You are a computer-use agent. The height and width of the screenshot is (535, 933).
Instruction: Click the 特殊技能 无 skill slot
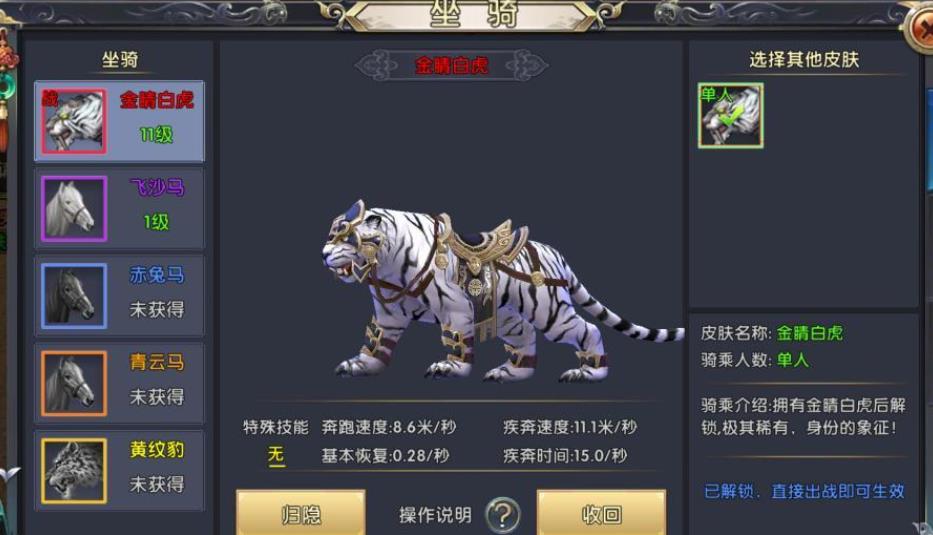275,455
